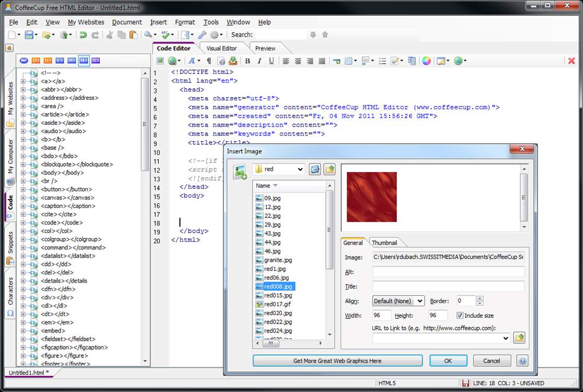This screenshot has height=392, width=583.
Task: Click OK in Insert Image dialog
Action: point(448,361)
